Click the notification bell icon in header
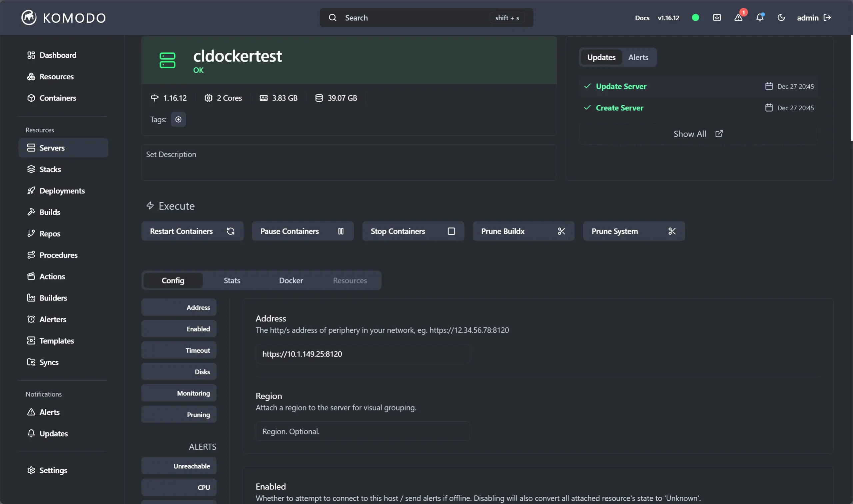 (x=760, y=18)
